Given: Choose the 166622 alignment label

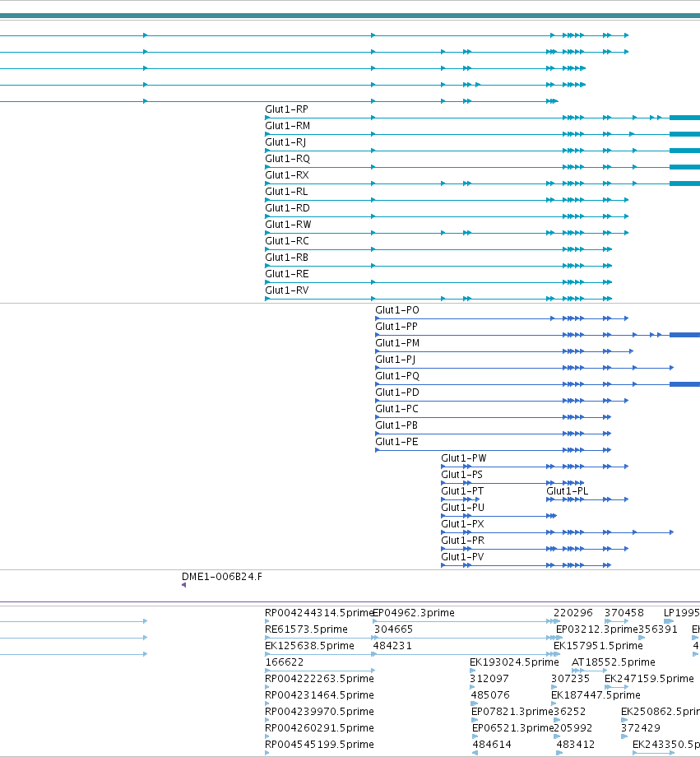Looking at the screenshot, I should 285,662.
